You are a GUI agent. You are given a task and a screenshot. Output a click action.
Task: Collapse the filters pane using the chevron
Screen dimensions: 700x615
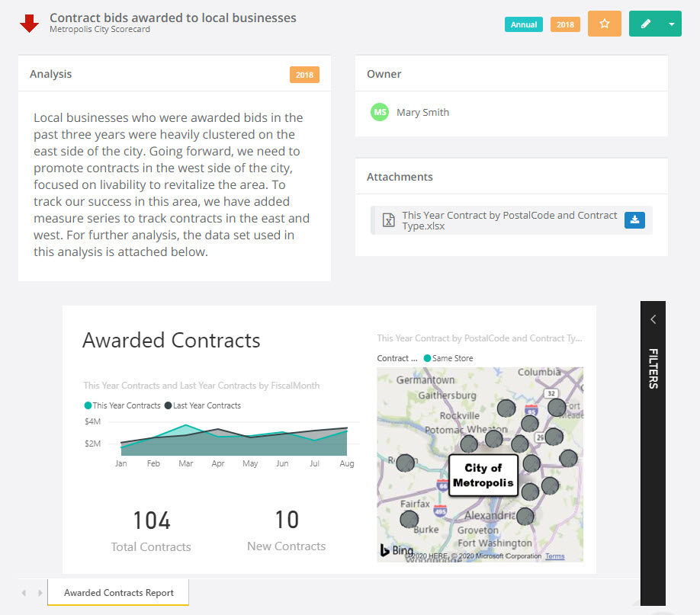(x=653, y=319)
